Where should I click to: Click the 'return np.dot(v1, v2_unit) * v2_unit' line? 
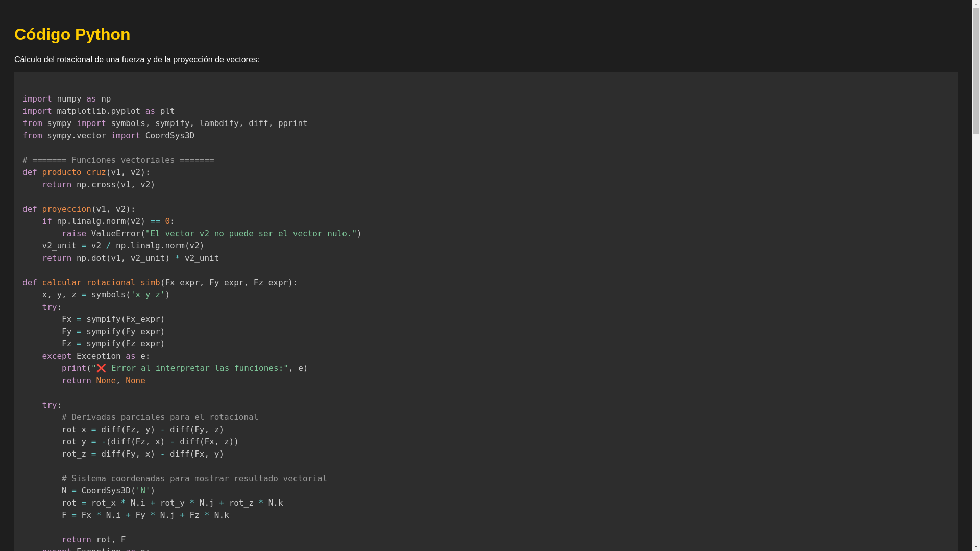pyautogui.click(x=131, y=258)
